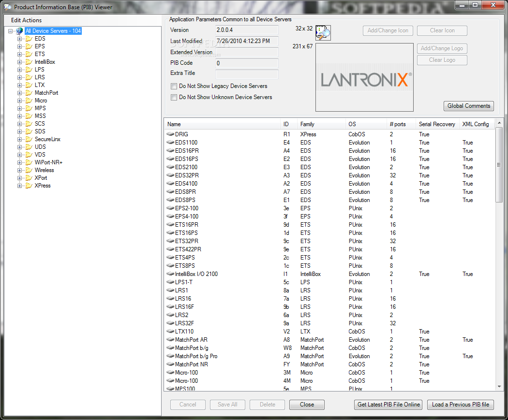Sort list by XML Config column header

477,124
